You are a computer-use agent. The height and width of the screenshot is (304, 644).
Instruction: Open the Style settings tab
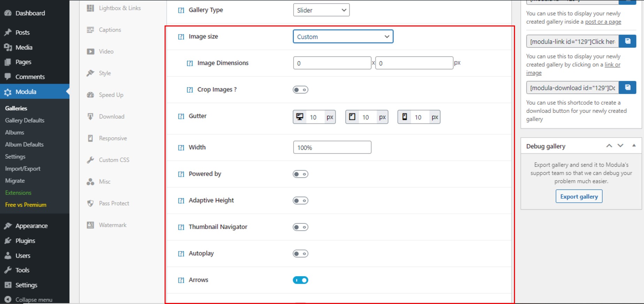pos(105,73)
